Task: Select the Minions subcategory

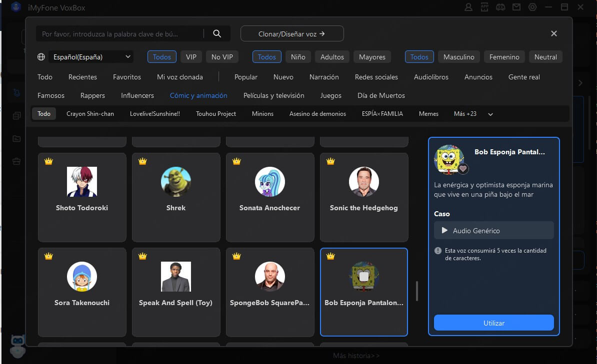Action: 262,114
